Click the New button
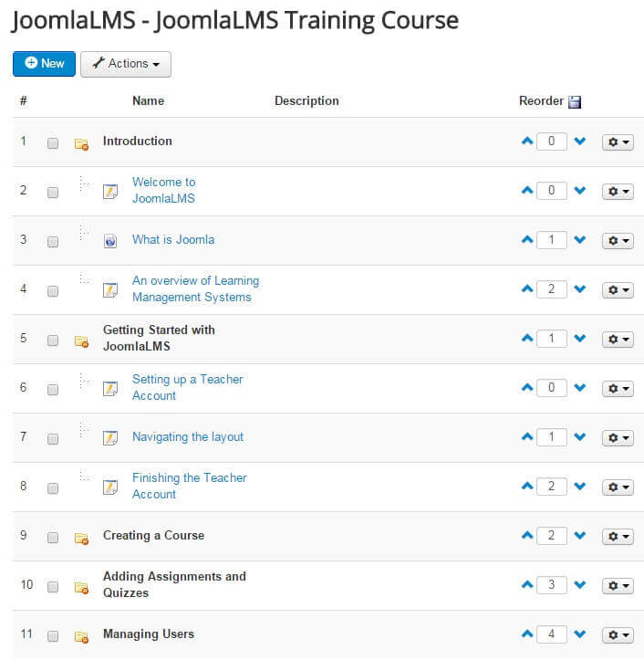Viewport: 644px width, 660px height. (x=44, y=64)
